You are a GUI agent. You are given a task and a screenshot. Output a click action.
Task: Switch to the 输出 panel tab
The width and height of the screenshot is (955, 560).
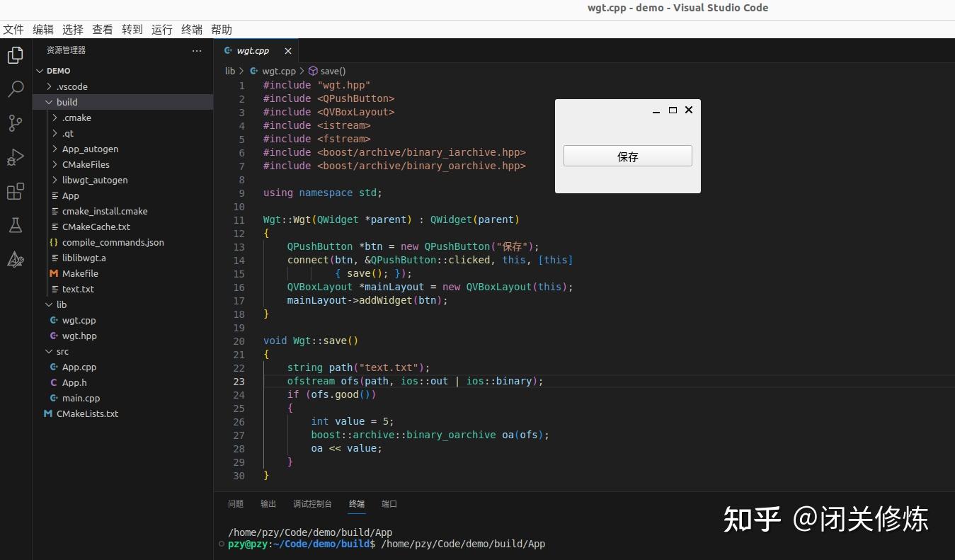click(x=268, y=504)
